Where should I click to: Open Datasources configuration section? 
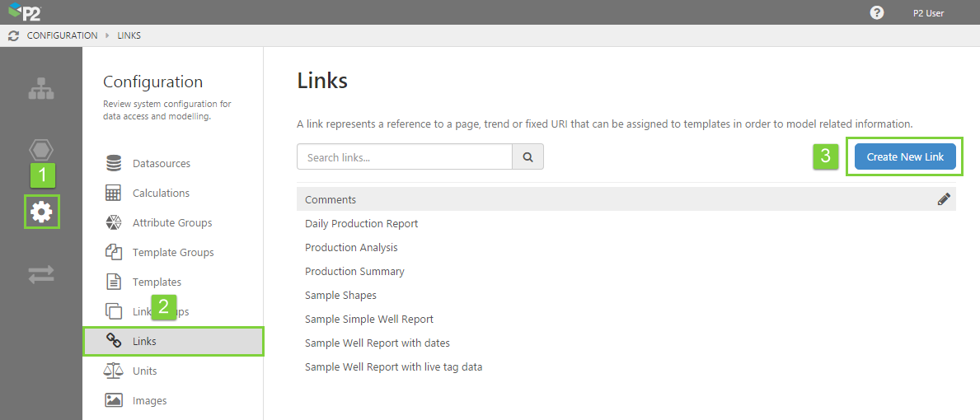(x=161, y=164)
